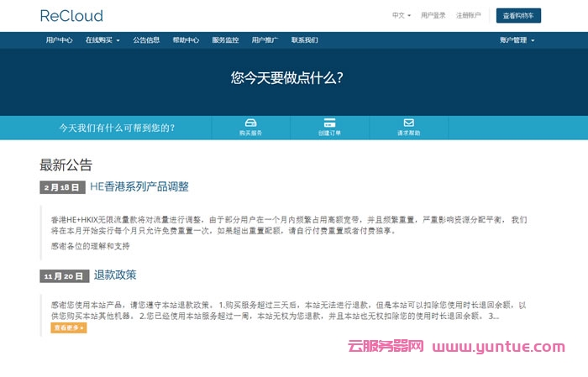
Task: Click the 购买服务 server icon
Action: (250, 123)
